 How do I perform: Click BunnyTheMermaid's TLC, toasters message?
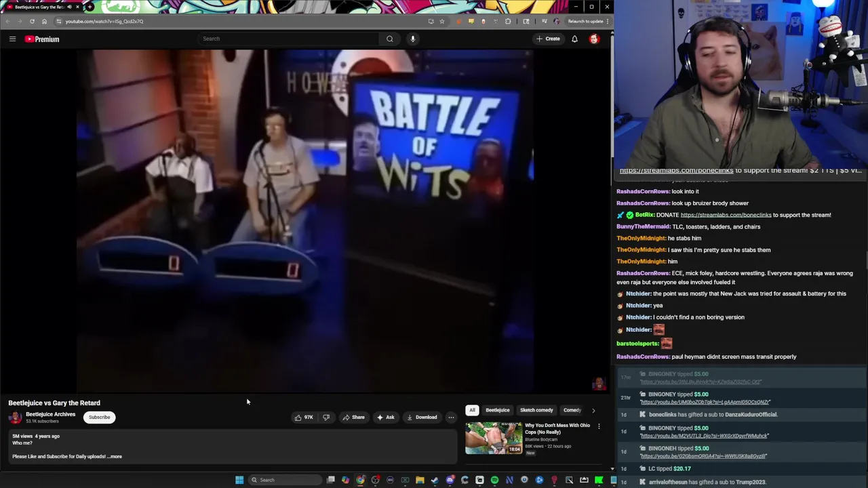(688, 226)
